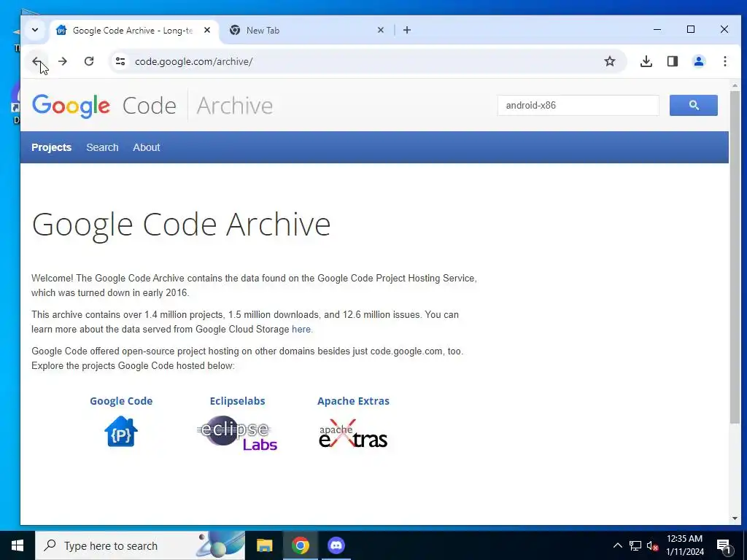Click the muted volume tray icon

coord(652,545)
